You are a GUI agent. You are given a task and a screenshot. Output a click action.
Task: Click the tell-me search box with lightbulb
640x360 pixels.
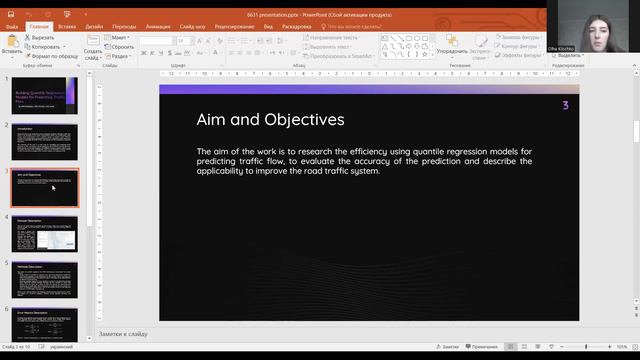click(351, 27)
